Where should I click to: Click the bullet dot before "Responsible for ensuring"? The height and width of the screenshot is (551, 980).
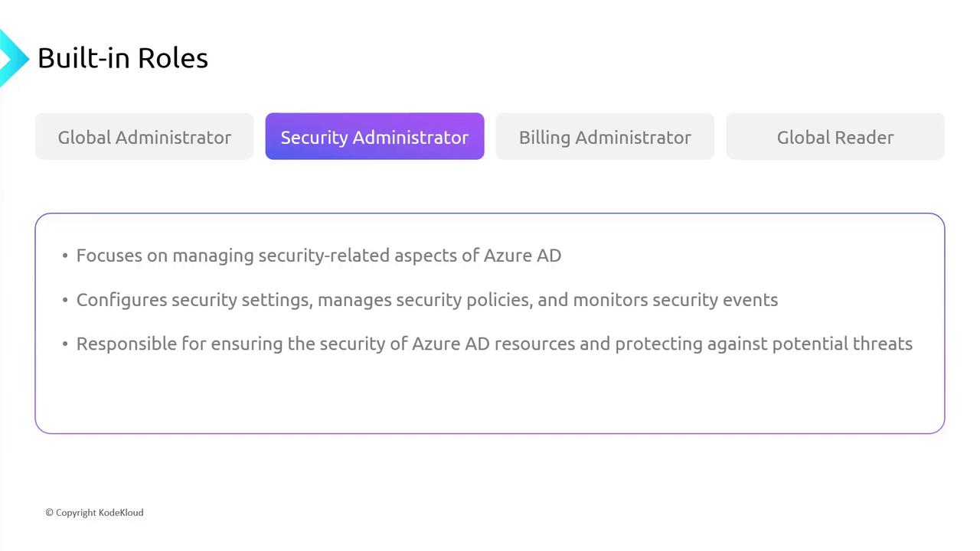(x=65, y=344)
